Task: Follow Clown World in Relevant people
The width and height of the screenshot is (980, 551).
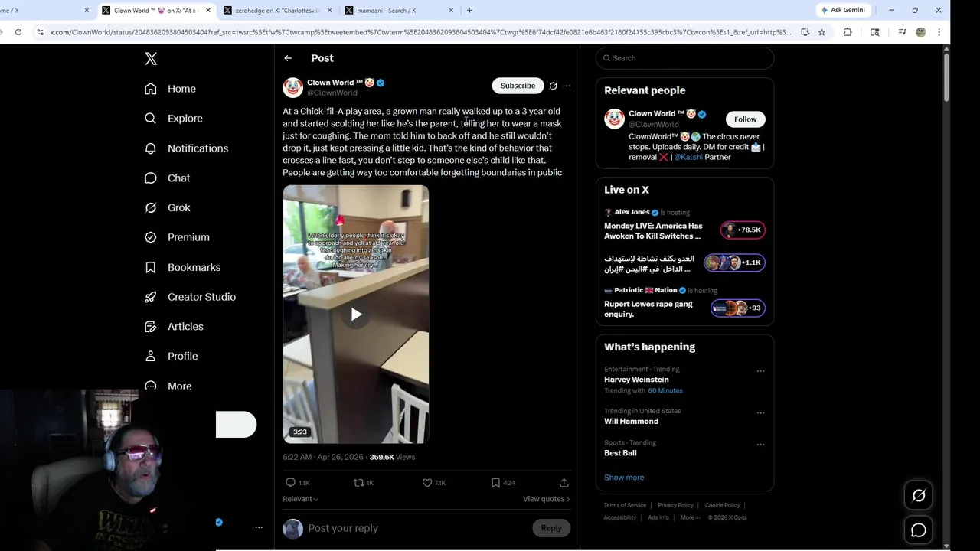Action: pos(745,119)
